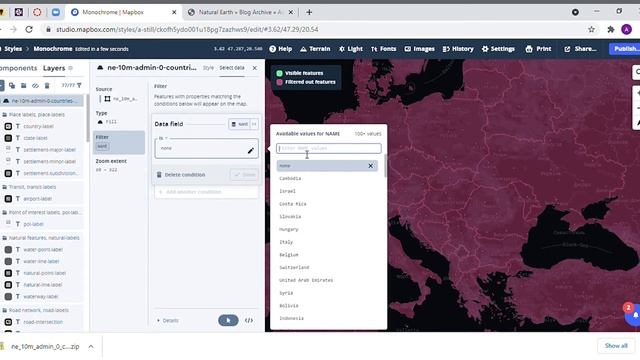The width and height of the screenshot is (640, 360).
Task: Open the Fill type setting
Action: (107, 122)
